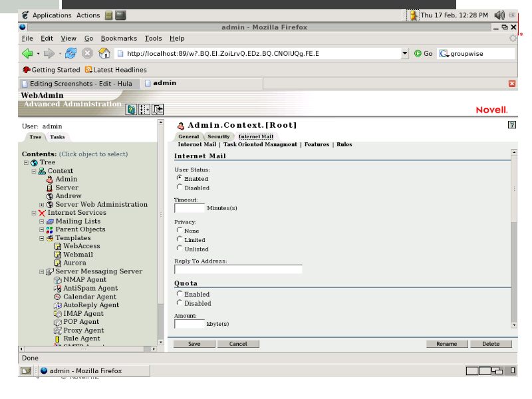Collapse the Server Messaging Server node
Screen dimensions: 532x399
[42, 272]
